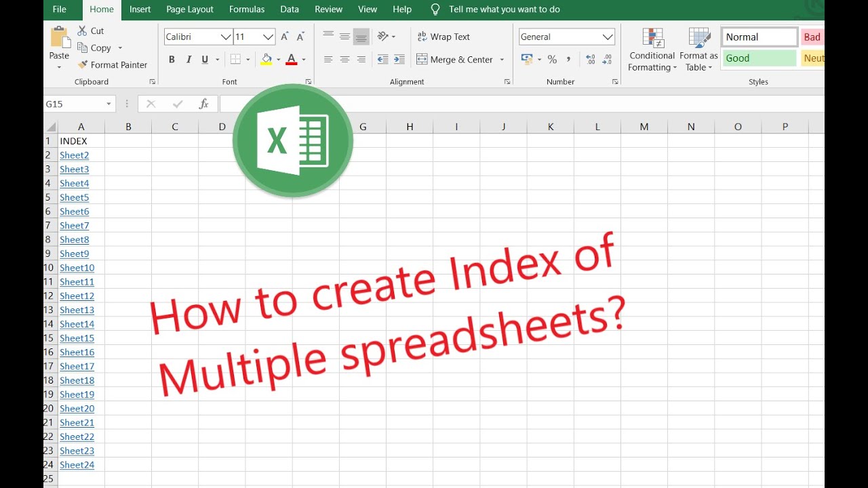Top align cell contents
Image resolution: width=868 pixels, height=488 pixels.
328,36
